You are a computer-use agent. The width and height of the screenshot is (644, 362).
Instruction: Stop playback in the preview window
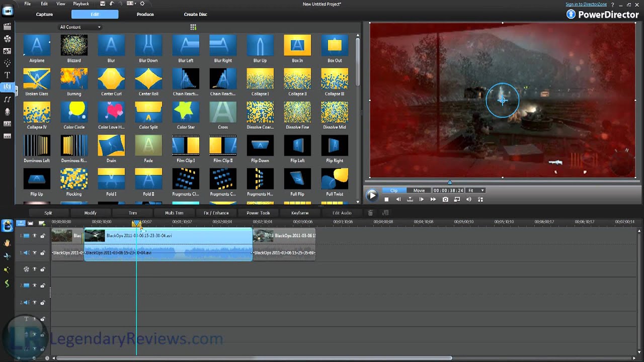click(386, 200)
